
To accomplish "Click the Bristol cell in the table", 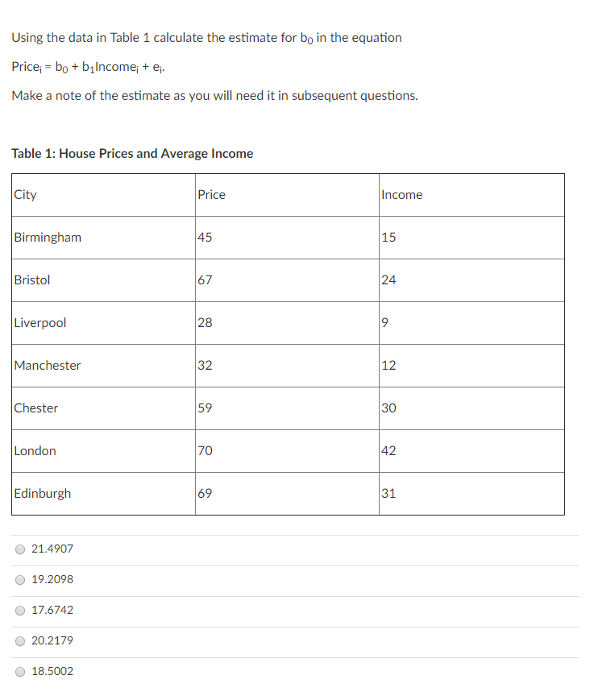I will 32,280.
